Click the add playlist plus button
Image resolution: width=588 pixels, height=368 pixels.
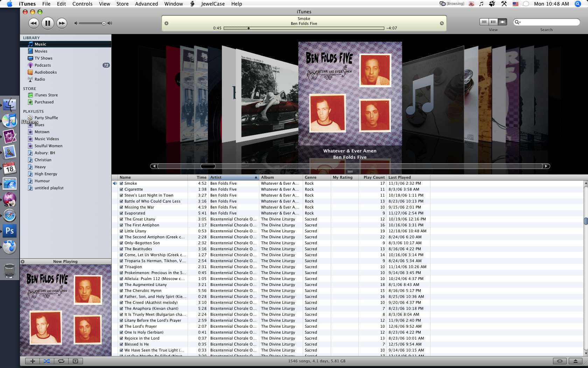coord(33,361)
